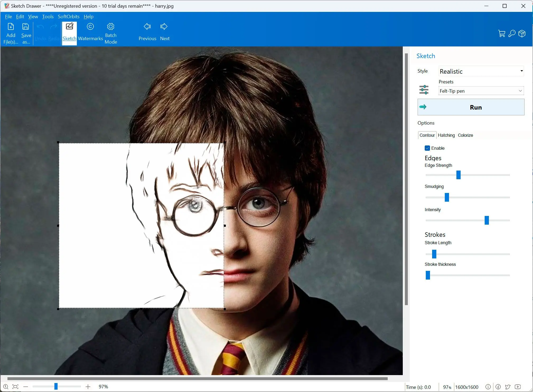The image size is (533, 392).
Task: Click the Undo icon
Action: point(40,27)
